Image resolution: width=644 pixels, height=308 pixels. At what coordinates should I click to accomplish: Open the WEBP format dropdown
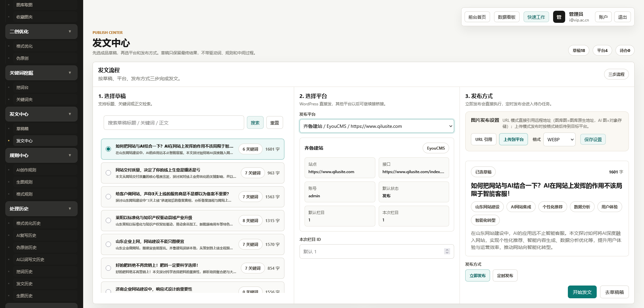(559, 140)
